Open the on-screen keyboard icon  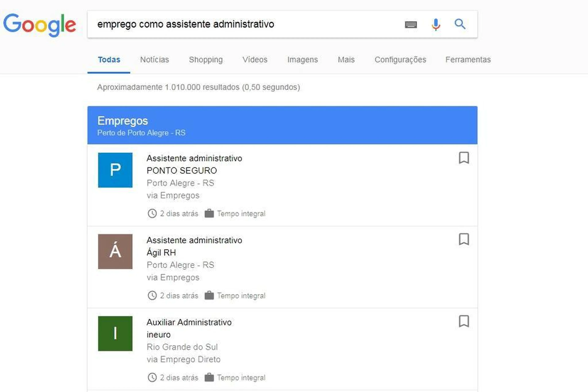411,25
